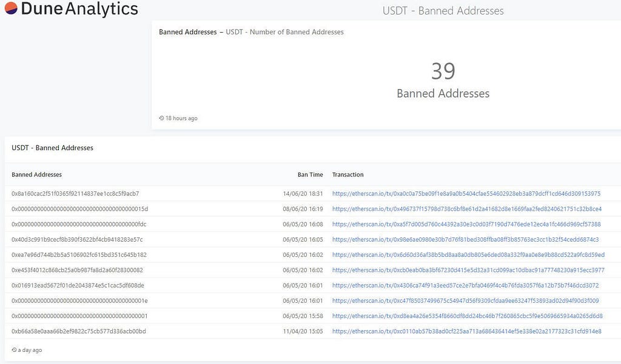Open etherscan link starting 0x98e6ae0980e3

(x=465, y=239)
